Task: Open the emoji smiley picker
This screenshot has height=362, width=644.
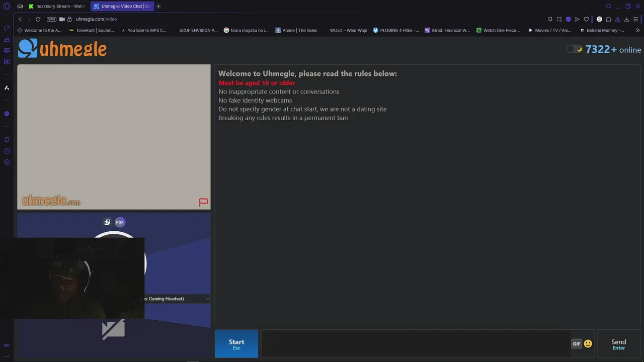Action: coord(588,344)
